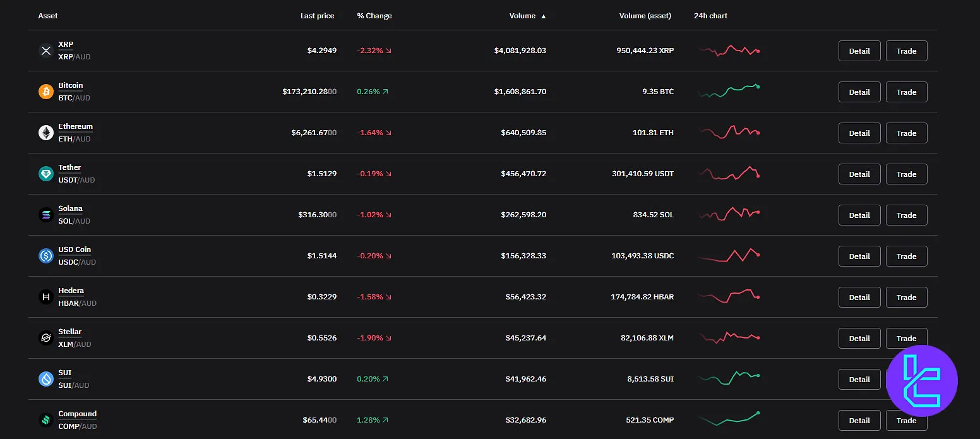Select the Ethereum coin icon
Viewport: 980px width, 439px height.
[x=45, y=133]
